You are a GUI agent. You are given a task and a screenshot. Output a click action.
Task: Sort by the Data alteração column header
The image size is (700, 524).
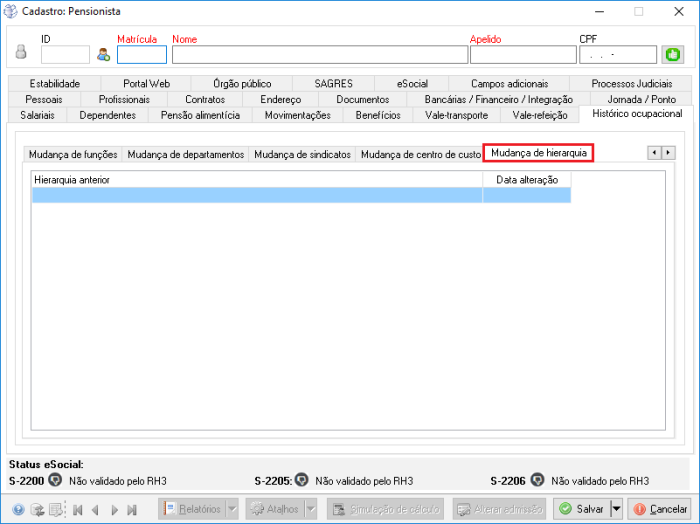pyautogui.click(x=526, y=179)
